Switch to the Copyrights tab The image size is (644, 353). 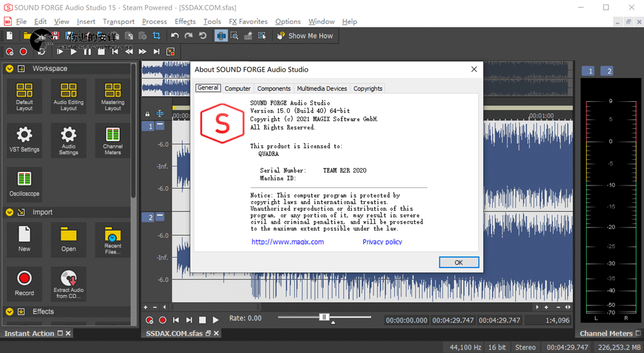[368, 88]
